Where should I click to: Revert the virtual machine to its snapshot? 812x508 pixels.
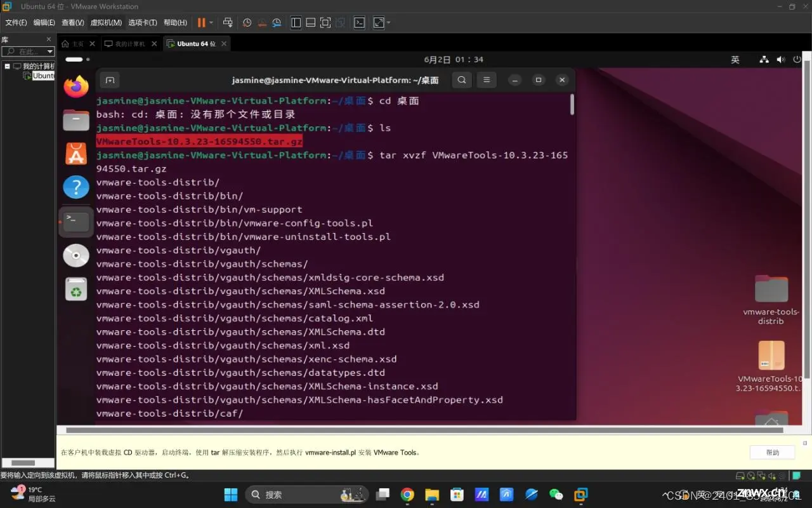click(262, 22)
